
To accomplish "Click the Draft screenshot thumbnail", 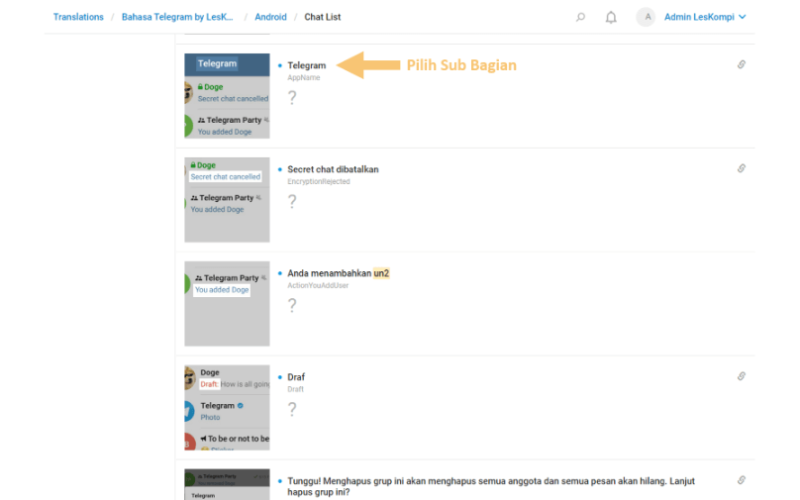I will 227,408.
